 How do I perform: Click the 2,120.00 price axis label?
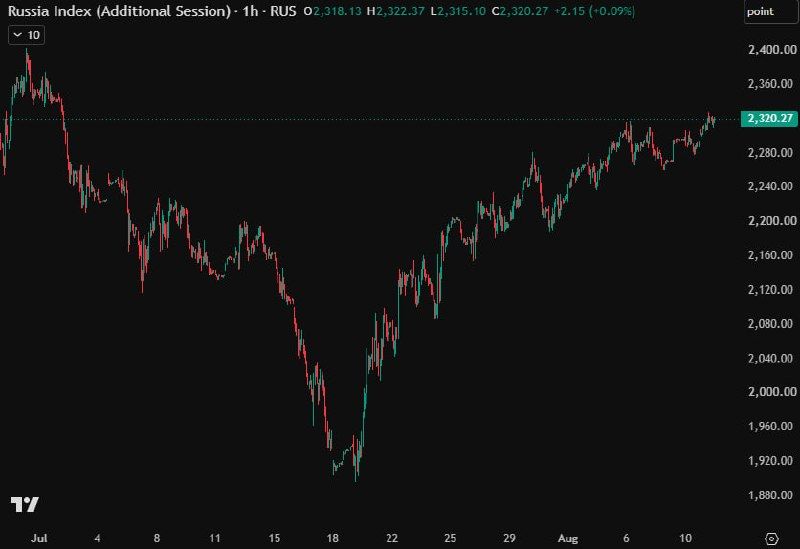(770, 289)
